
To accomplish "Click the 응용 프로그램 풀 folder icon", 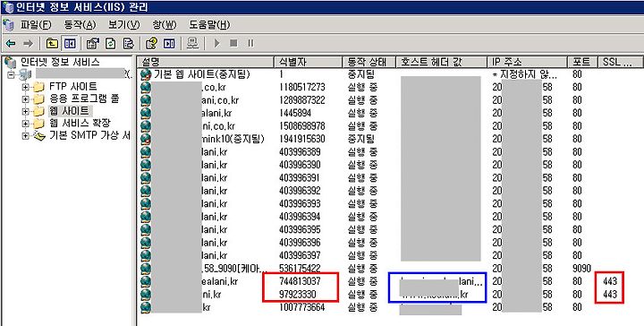I will point(38,99).
